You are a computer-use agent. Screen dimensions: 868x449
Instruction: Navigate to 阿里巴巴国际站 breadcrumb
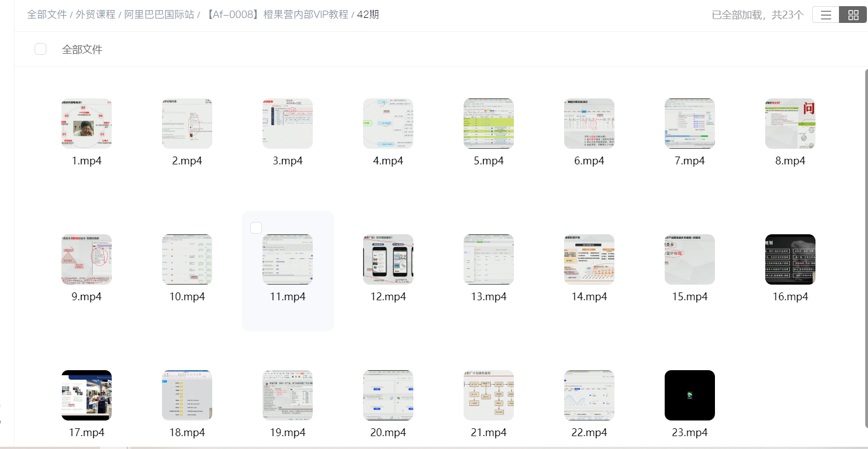pyautogui.click(x=159, y=15)
